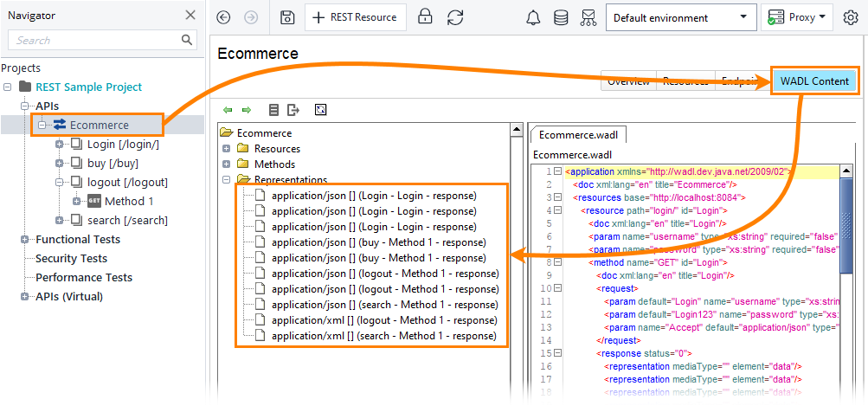
Task: Open the Proxy dropdown
Action: pyautogui.click(x=796, y=17)
